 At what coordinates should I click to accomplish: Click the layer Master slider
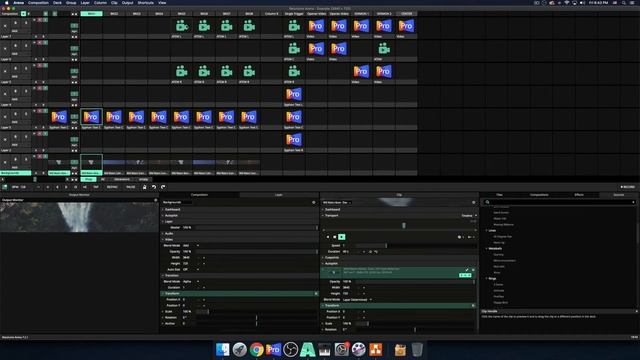[x=256, y=228]
